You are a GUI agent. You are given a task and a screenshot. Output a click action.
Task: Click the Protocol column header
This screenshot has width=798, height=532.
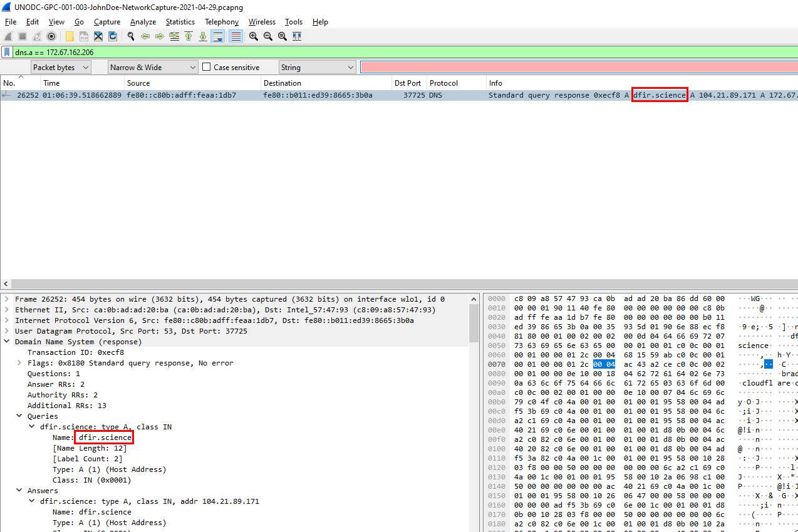[x=443, y=83]
